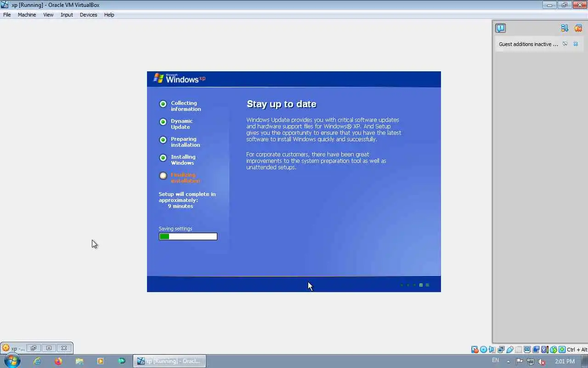Screen dimensions: 588x368
Task: Click the Stay up to date heading
Action: [x=282, y=104]
